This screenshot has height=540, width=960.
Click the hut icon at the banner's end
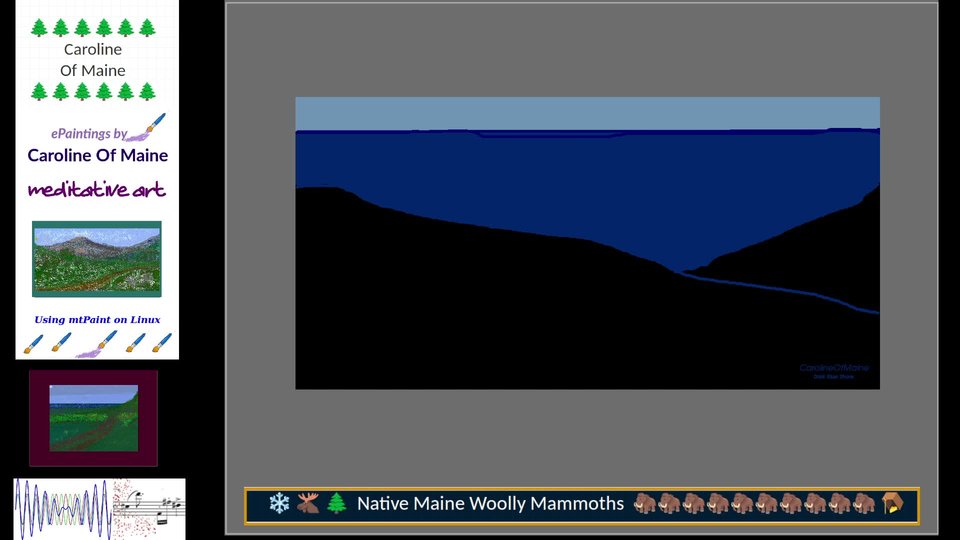click(892, 503)
